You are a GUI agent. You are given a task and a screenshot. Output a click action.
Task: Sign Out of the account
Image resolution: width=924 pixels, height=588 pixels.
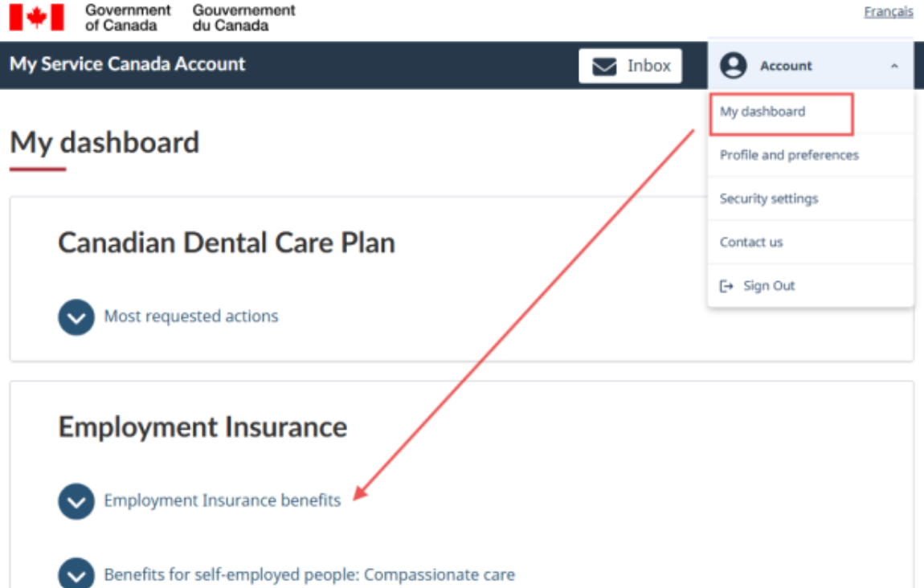pos(769,286)
